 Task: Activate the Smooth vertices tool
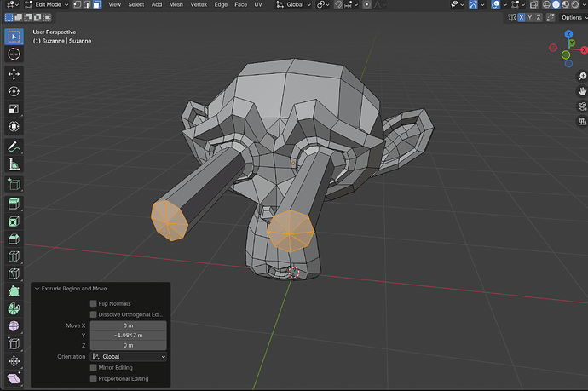point(14,326)
